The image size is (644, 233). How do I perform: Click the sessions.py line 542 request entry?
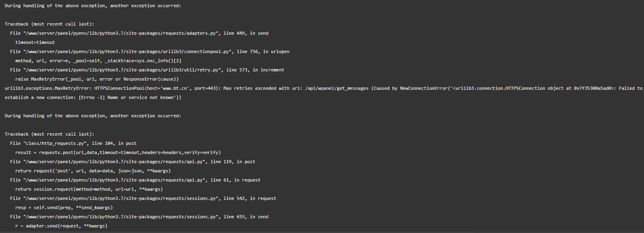click(143, 198)
